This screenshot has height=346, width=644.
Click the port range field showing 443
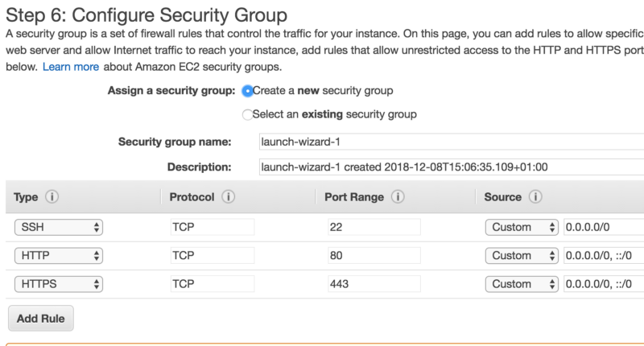point(374,284)
